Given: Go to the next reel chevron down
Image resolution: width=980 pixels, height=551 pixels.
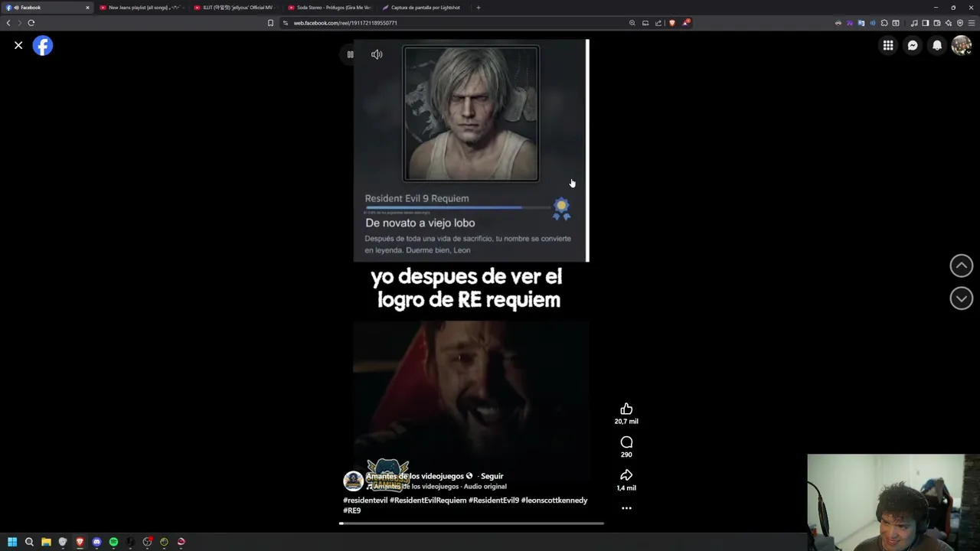Looking at the screenshot, I should (x=962, y=298).
